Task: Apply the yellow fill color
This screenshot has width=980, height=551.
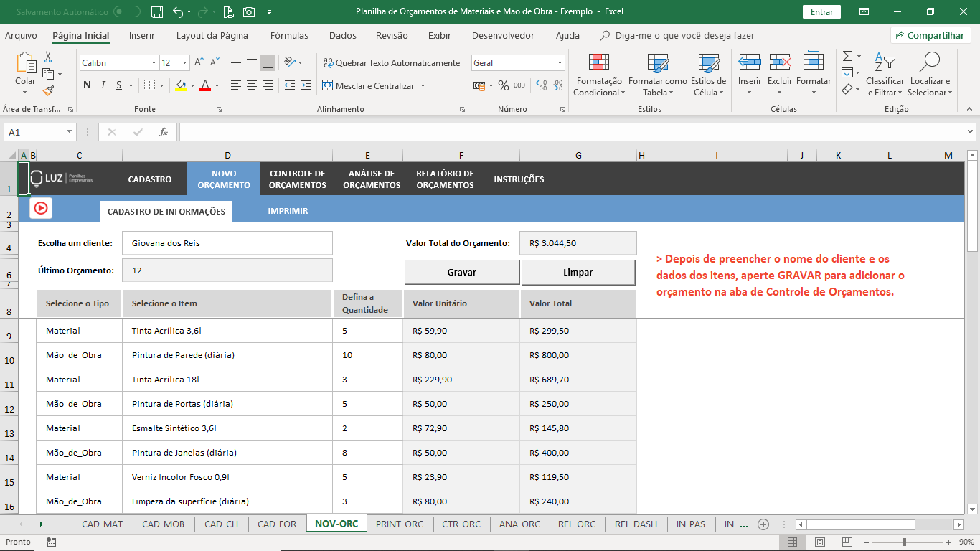Action: click(181, 85)
